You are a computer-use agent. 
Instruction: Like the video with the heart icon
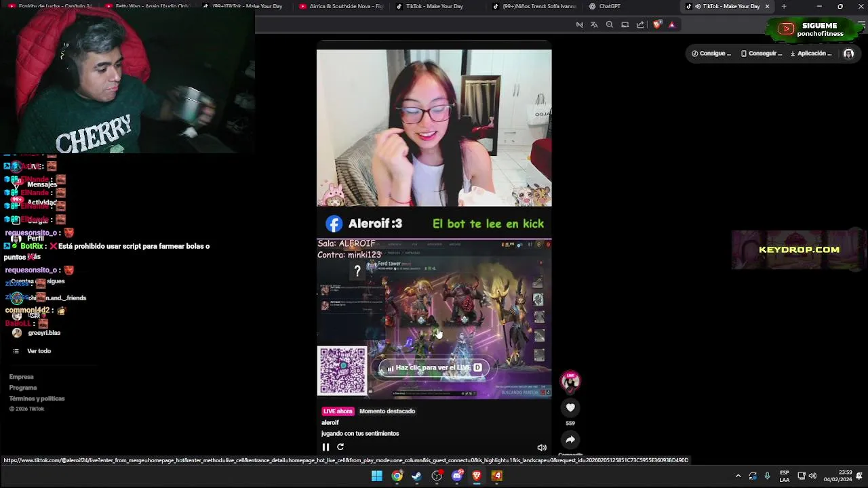coord(570,407)
